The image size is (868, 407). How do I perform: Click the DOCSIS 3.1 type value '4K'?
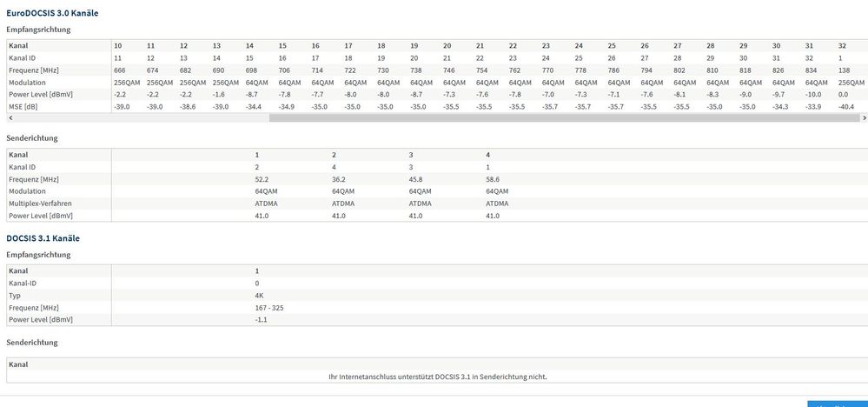[259, 295]
